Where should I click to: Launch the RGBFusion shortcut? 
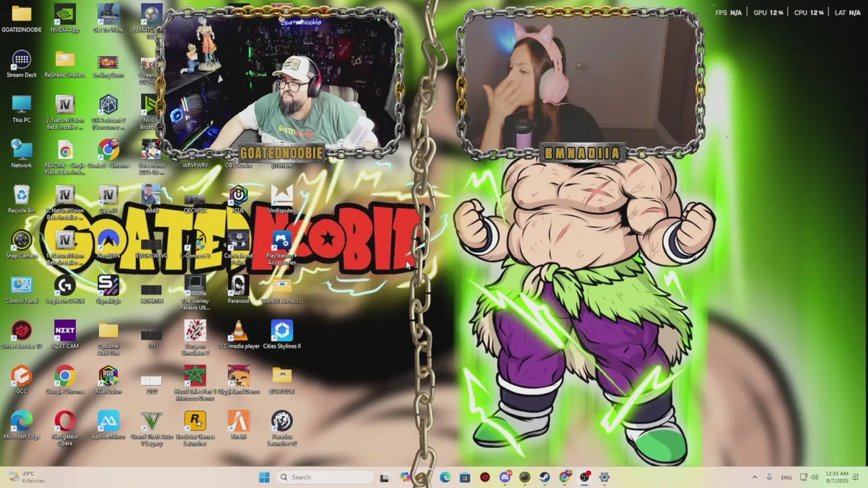coord(108,380)
